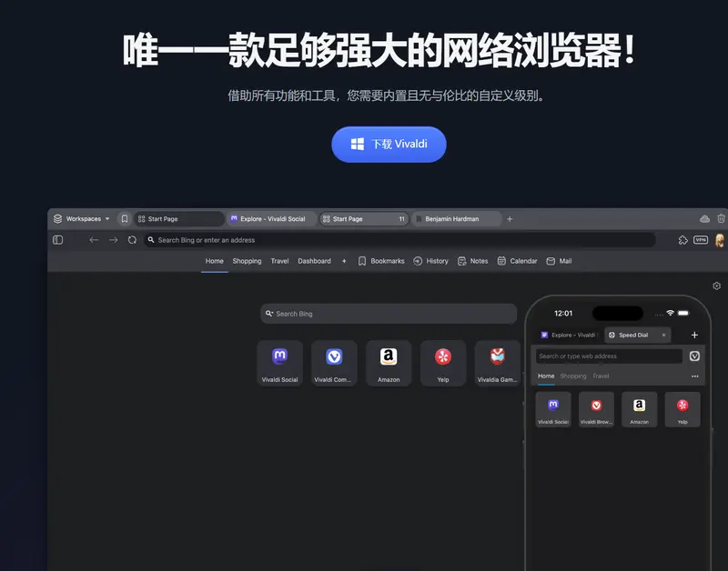Click the Workspaces stacked layers icon
This screenshot has width=728, height=571.
click(x=57, y=219)
